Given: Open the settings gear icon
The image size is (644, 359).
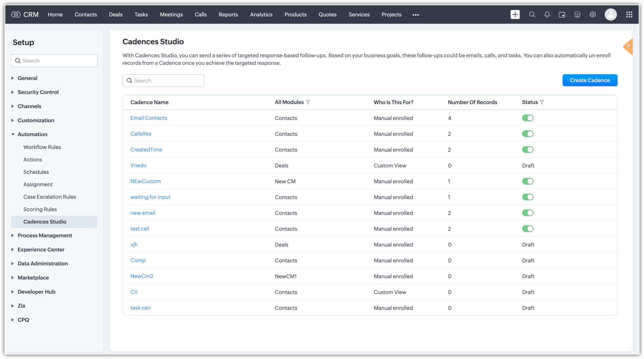Looking at the screenshot, I should click(x=592, y=14).
